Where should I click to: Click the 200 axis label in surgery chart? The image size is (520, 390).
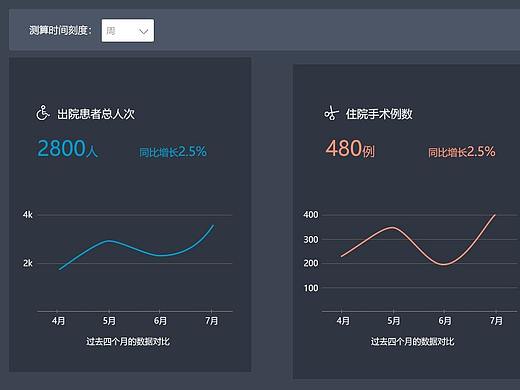[x=311, y=263]
